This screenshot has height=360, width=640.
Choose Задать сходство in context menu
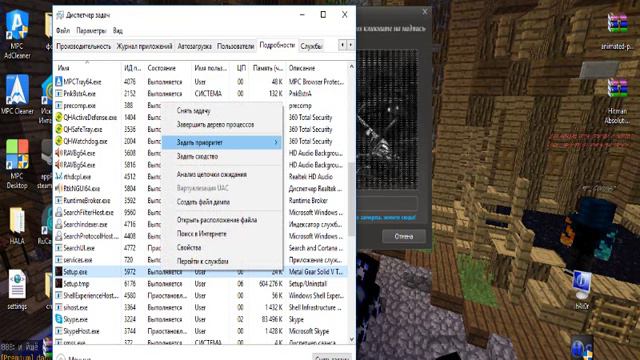pos(222,156)
